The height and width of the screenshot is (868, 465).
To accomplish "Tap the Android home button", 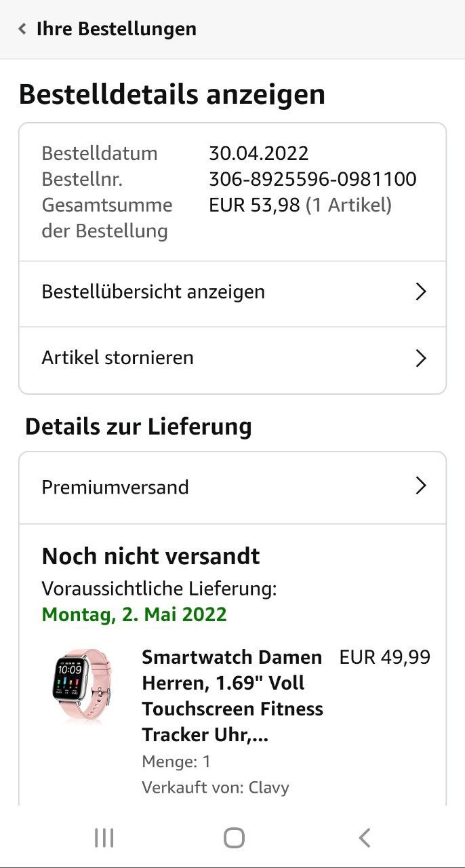I will click(x=234, y=838).
